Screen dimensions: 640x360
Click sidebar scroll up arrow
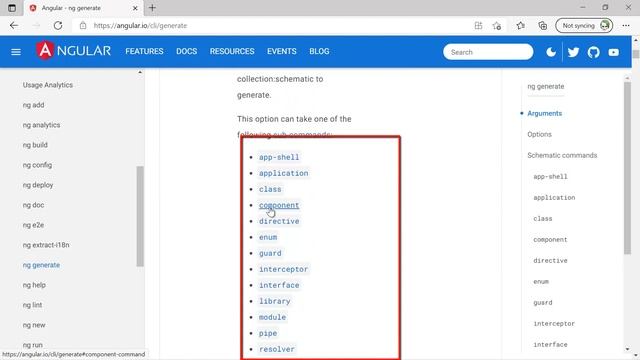click(140, 72)
